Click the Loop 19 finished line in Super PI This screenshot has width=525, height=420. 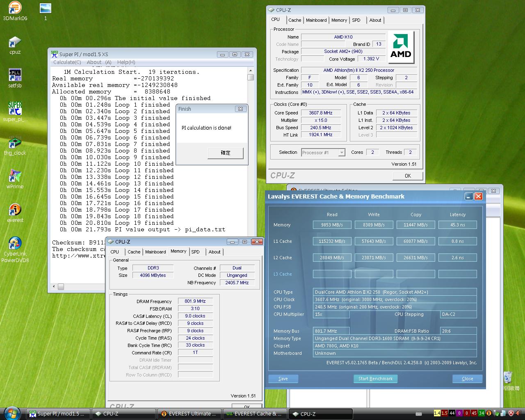[117, 223]
